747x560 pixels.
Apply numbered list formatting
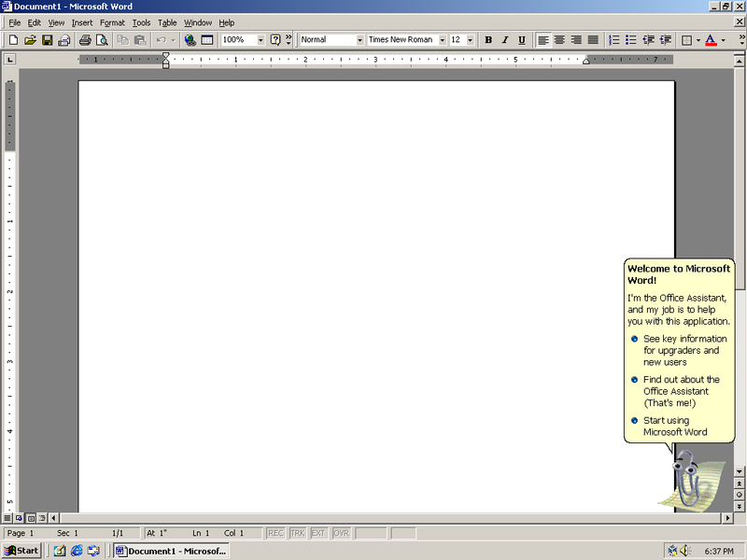tap(614, 40)
